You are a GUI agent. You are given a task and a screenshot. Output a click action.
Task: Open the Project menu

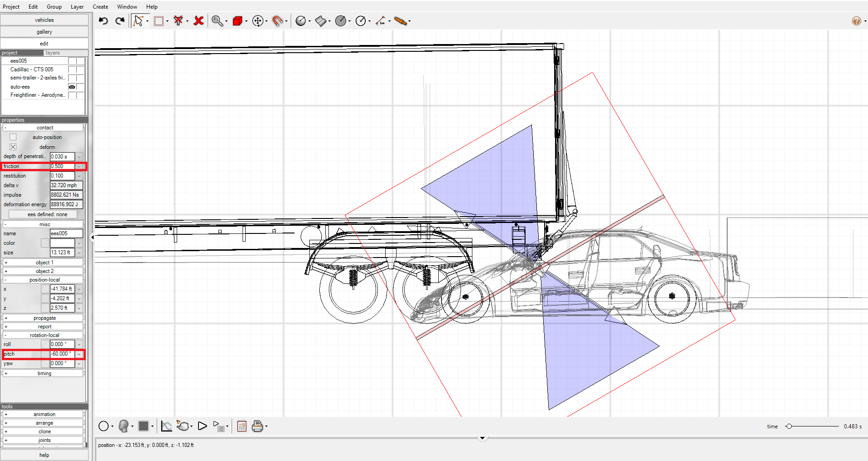coord(11,7)
